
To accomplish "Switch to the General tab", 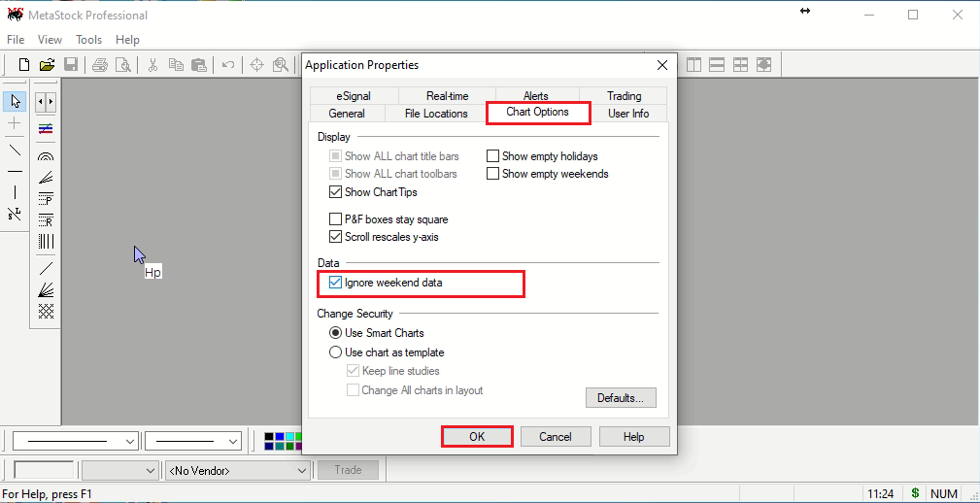I will pyautogui.click(x=347, y=113).
